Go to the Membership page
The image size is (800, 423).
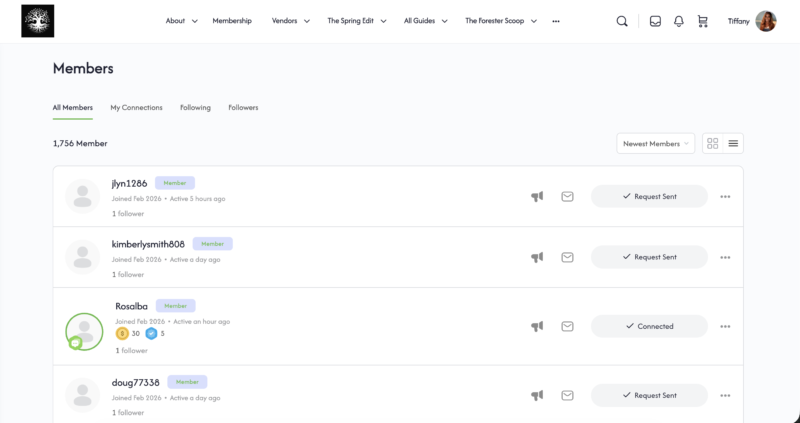[232, 21]
